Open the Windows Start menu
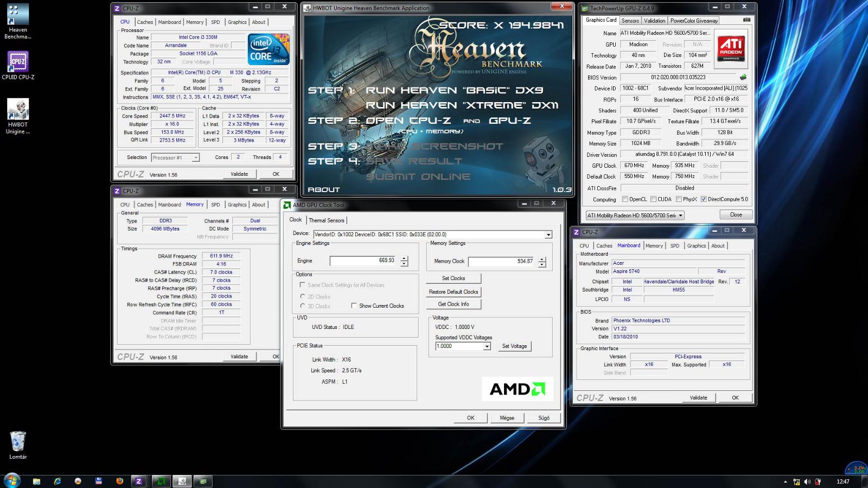The width and height of the screenshot is (868, 488). click(x=12, y=480)
